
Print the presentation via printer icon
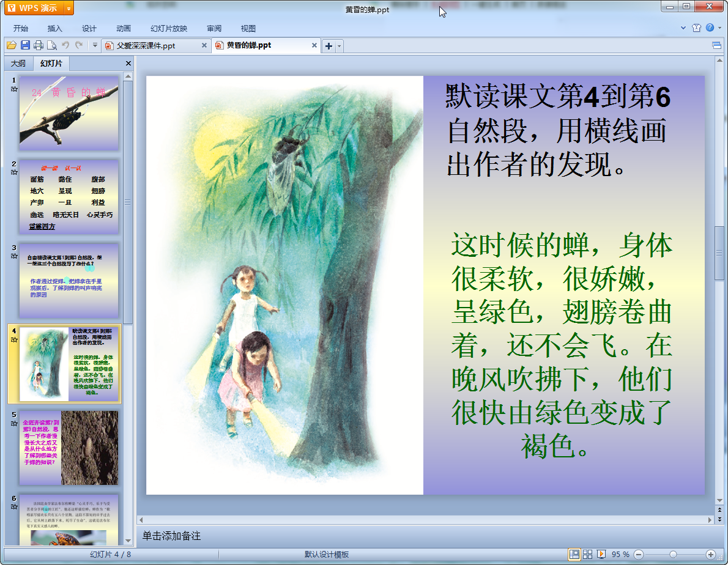(39, 45)
